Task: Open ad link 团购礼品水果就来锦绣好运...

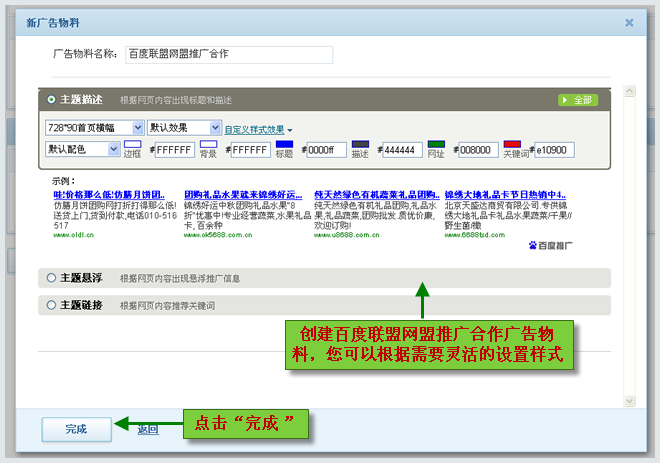Action: tap(243, 195)
